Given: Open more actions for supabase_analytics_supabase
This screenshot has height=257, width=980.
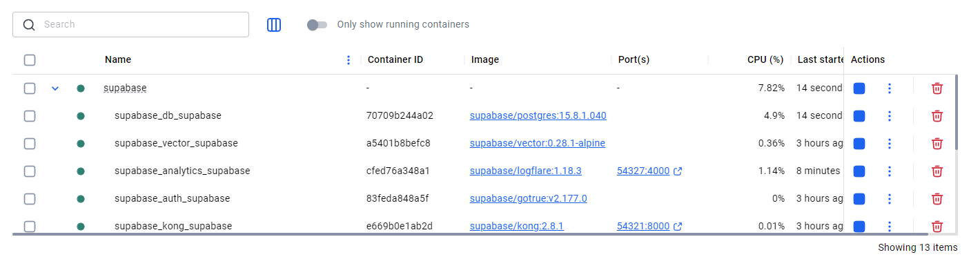Looking at the screenshot, I should point(890,171).
